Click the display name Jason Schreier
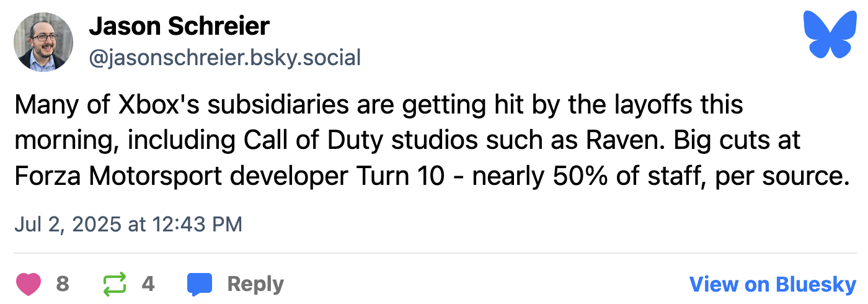This screenshot has height=304, width=868. [x=179, y=27]
